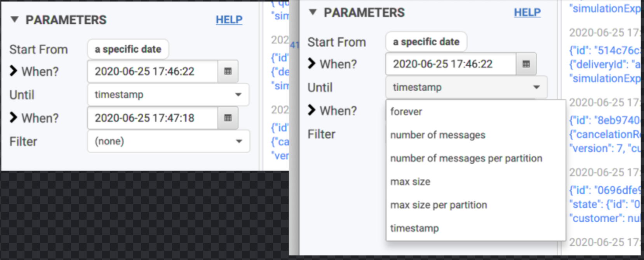Edit start date field 17:46:22 in left panel
Screen dimensions: 644x260
point(153,71)
